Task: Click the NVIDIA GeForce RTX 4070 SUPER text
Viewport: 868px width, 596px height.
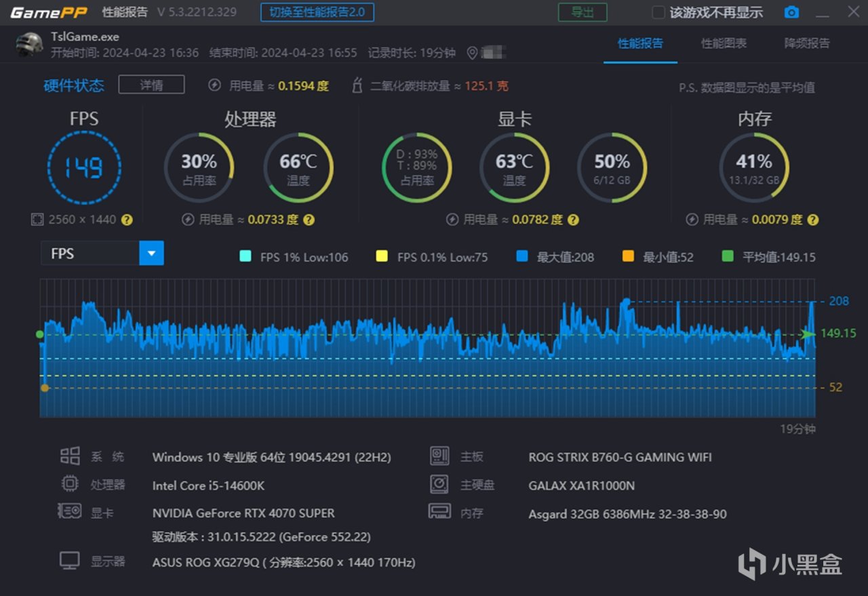Action: 243,513
